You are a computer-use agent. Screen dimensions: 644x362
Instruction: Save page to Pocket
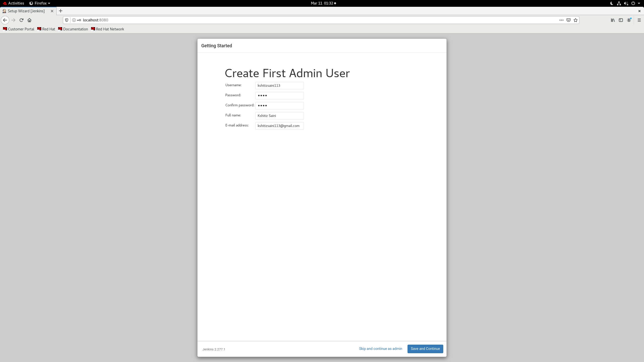click(568, 20)
